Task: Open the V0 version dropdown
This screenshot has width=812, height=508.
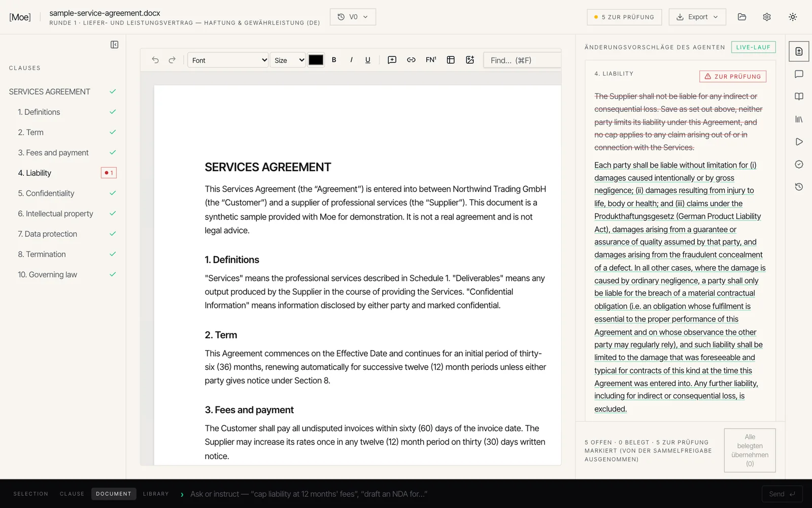Action: tap(353, 17)
